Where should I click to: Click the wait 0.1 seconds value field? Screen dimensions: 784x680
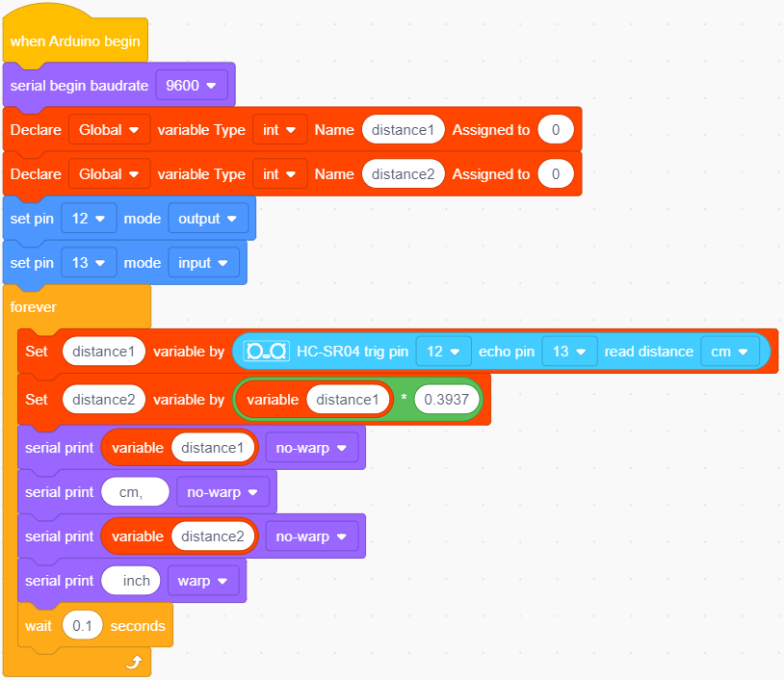click(83, 625)
